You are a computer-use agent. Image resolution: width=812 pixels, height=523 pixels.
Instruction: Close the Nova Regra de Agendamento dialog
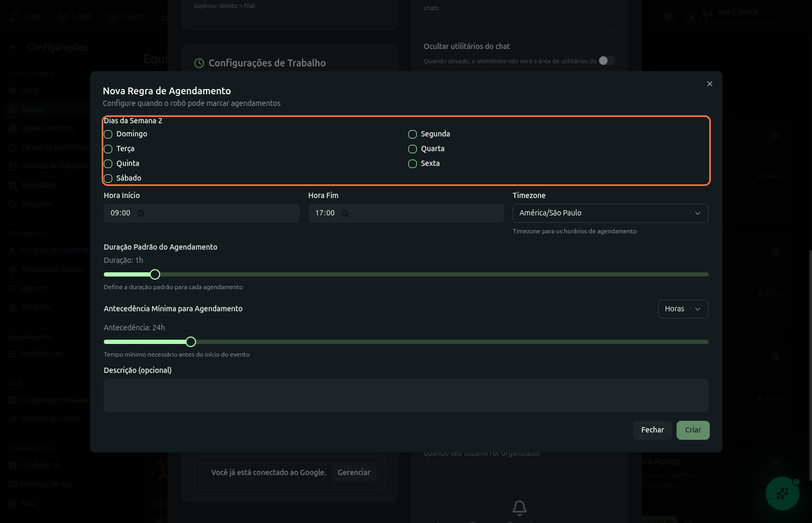(x=709, y=84)
